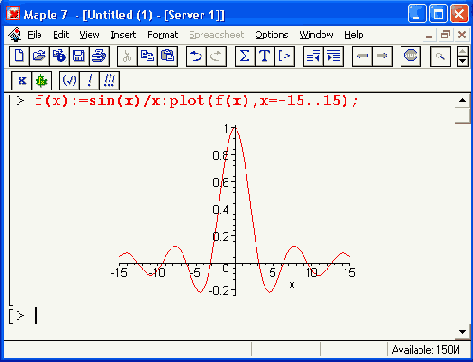This screenshot has width=473, height=362.
Task: Click the check syntax (√) button
Action: [x=69, y=81]
